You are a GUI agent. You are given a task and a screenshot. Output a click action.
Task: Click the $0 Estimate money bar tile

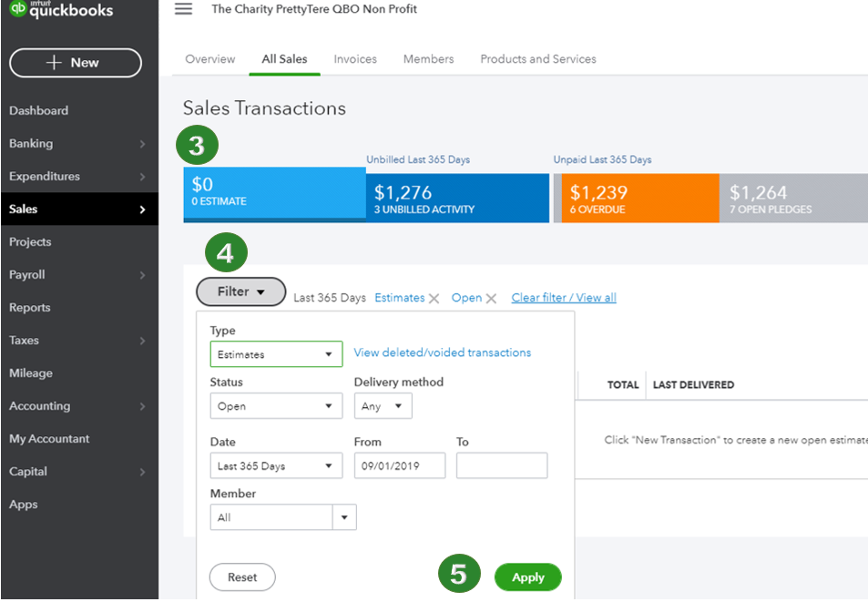pos(274,194)
